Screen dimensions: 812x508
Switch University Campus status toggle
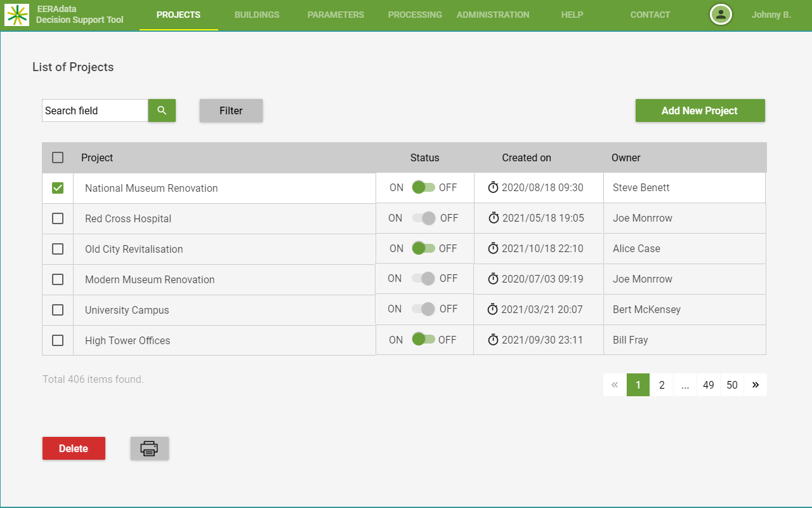click(423, 309)
